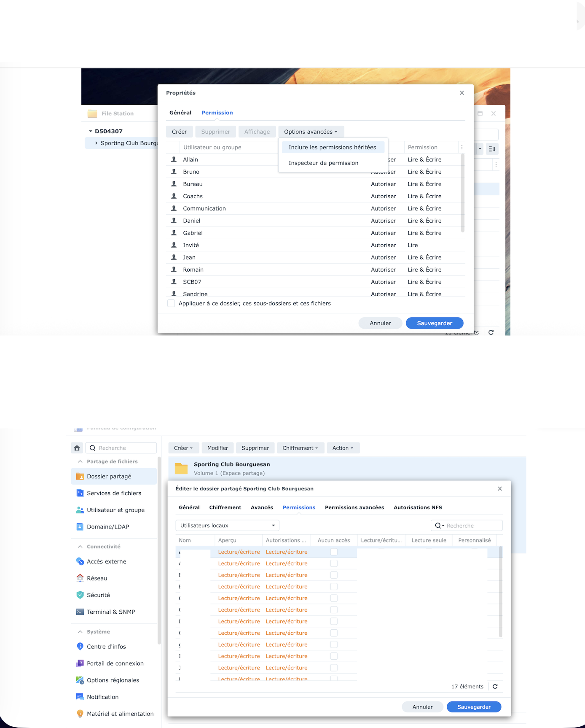Switch to the Permission tab in Propriétés

[x=217, y=113]
